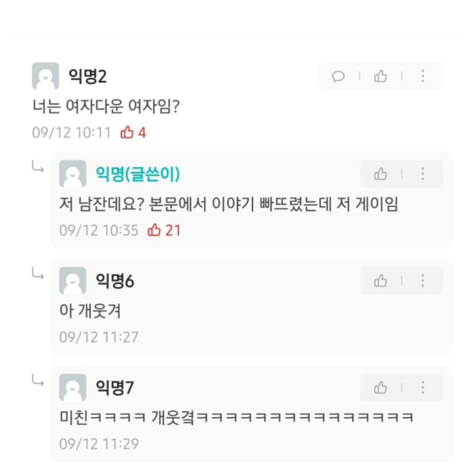Click the 09/12 10:11 timestamp
The image size is (476, 475).
pyautogui.click(x=72, y=132)
